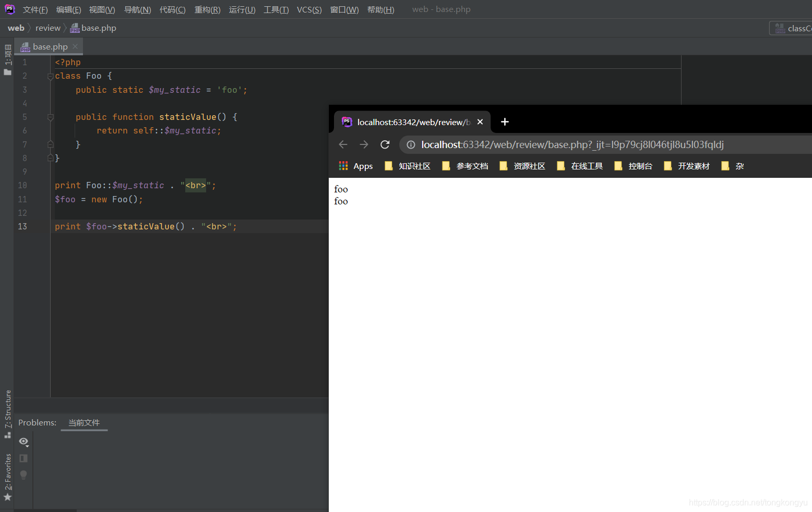This screenshot has width=812, height=512.
Task: Click on print Foo::$my_static on line 10
Action: [x=110, y=185]
